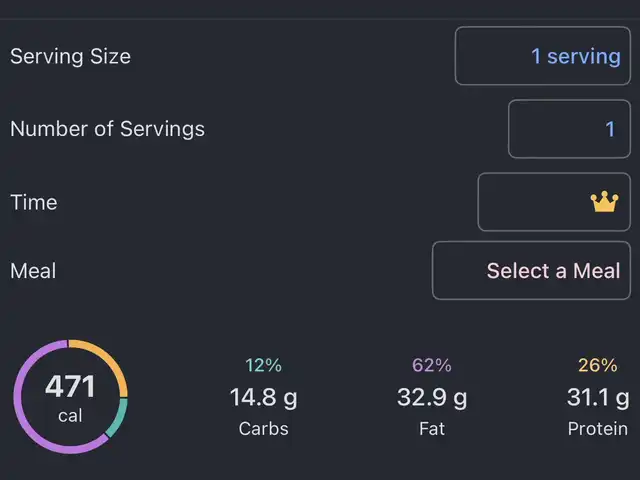Tap the premium crown icon
Image resolution: width=640 pixels, height=480 pixels.
coord(604,202)
